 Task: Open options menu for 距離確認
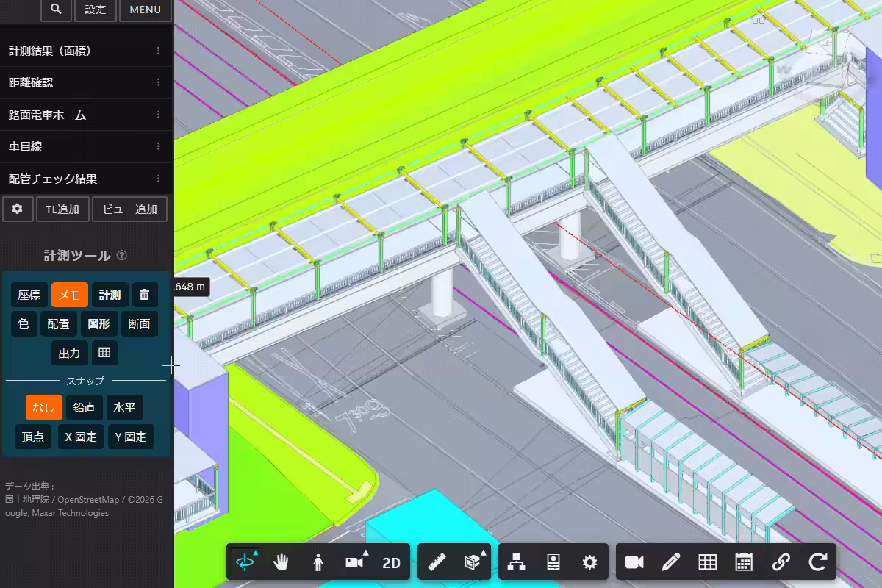(x=158, y=83)
